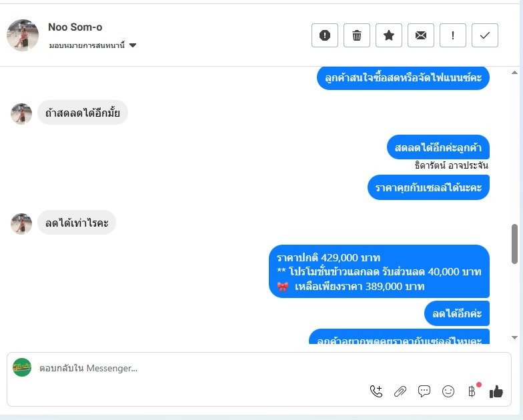Open the มอบหมายการสนทนานี้ assignment label
The image size is (523, 420).
(87, 45)
